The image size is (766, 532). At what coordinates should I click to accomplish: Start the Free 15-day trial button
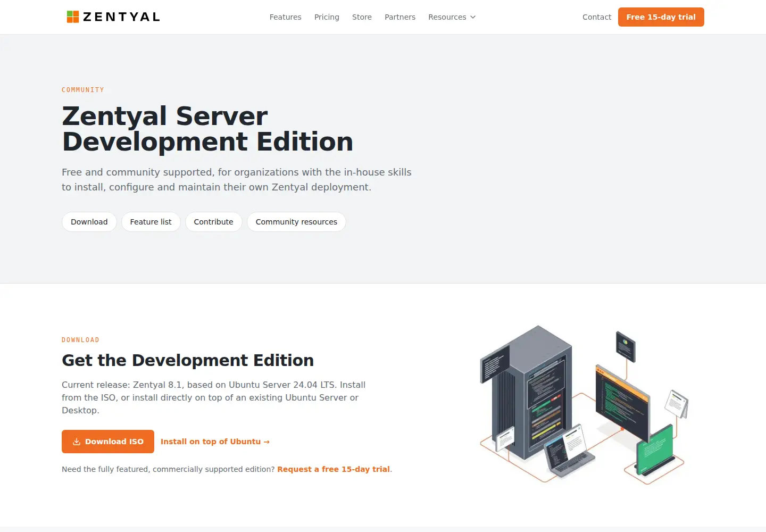pos(661,17)
